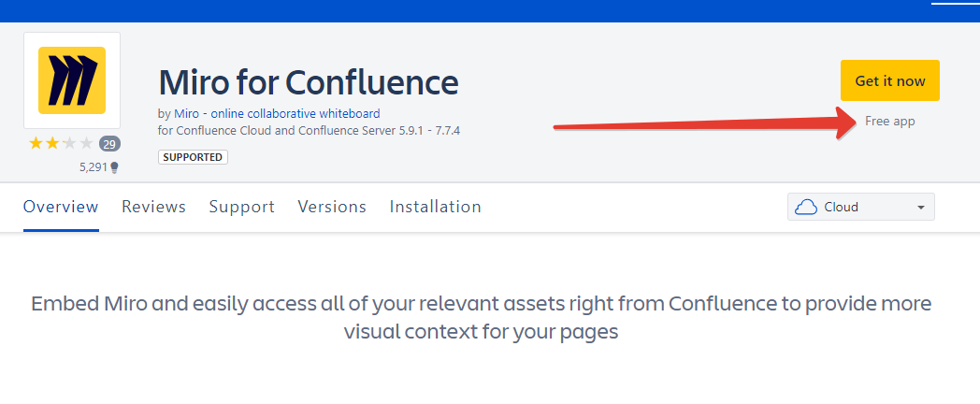Expand the Cloud hosting dropdown arrow

(x=921, y=208)
